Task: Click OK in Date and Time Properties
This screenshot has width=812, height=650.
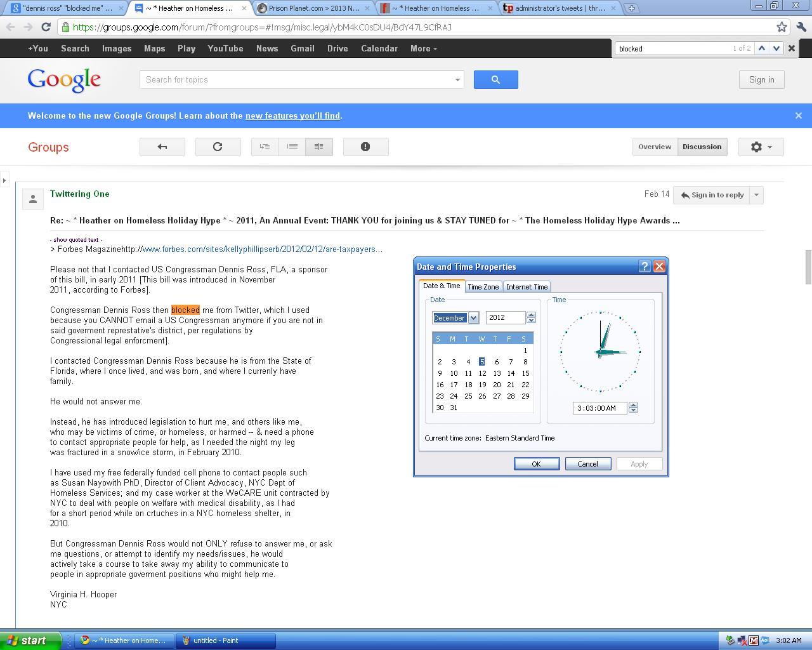Action: (537, 464)
